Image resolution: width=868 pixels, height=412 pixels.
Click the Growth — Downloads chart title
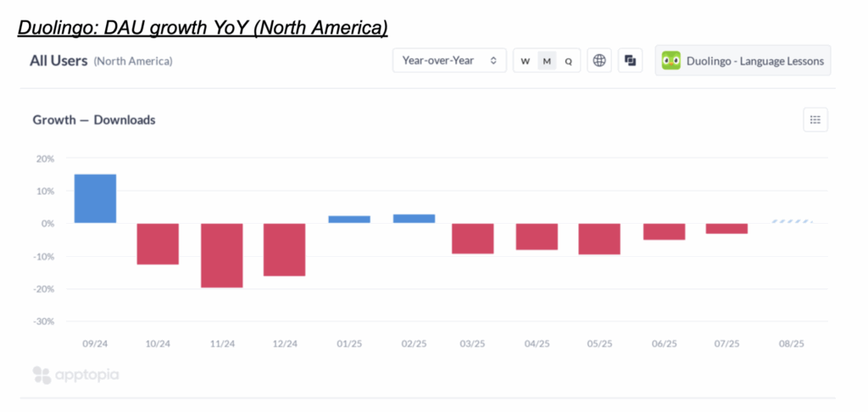pyautogui.click(x=94, y=120)
